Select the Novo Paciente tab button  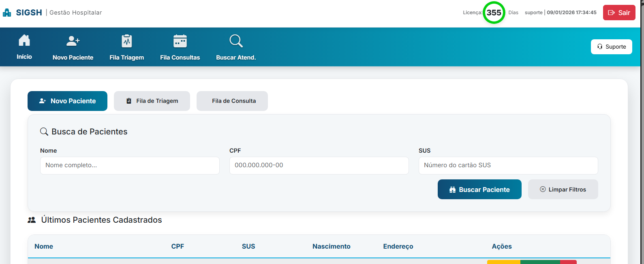67,101
